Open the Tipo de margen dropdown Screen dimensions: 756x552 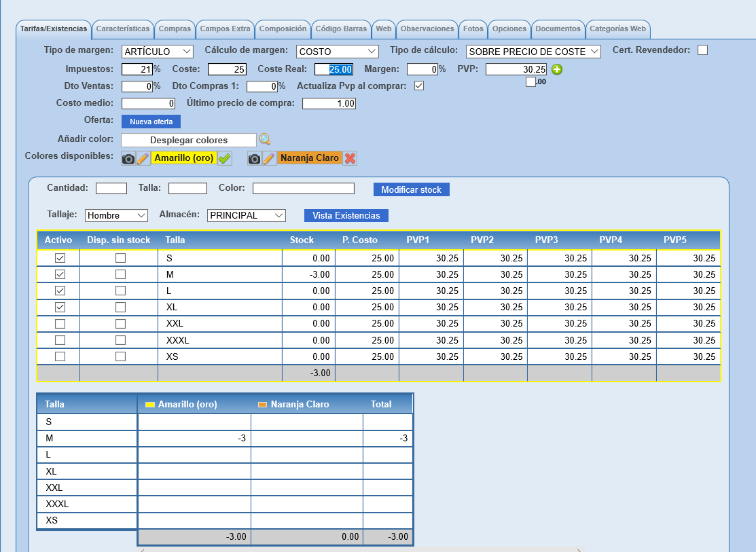157,52
